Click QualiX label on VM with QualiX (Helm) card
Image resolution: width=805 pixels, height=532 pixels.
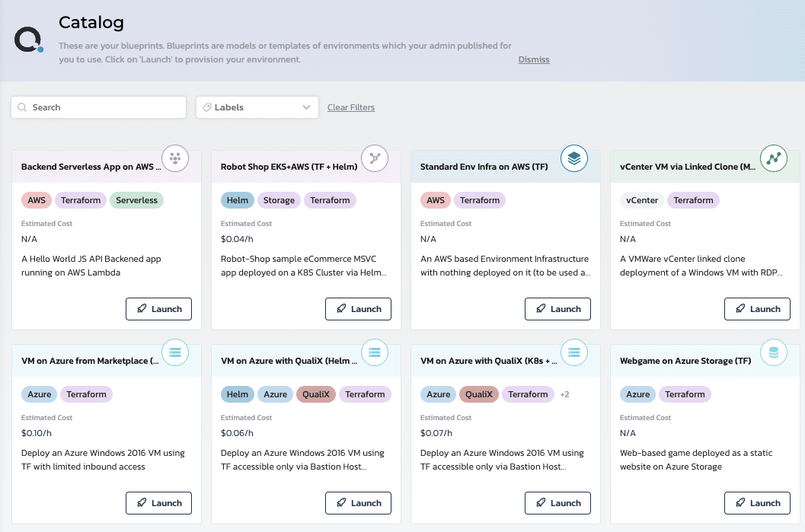point(316,394)
